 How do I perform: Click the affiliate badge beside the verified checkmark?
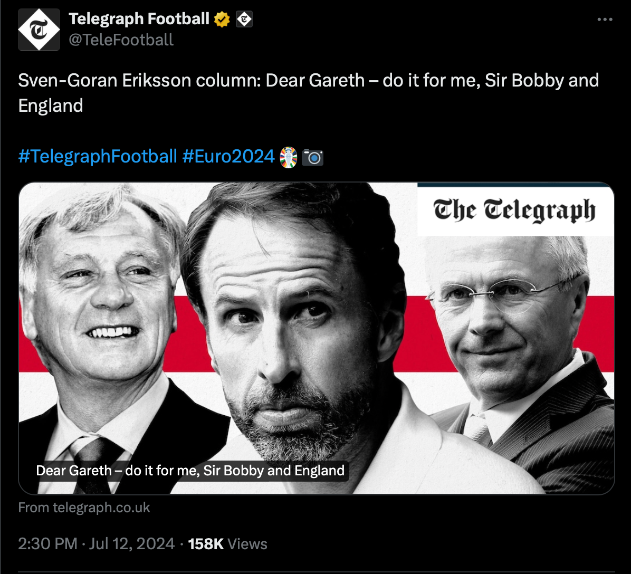(243, 19)
